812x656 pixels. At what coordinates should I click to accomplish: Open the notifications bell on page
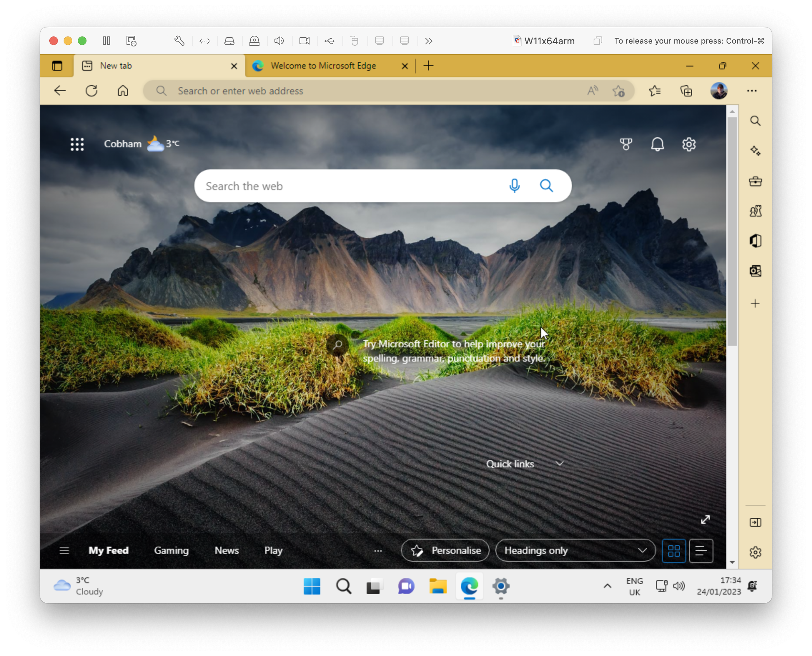point(657,144)
